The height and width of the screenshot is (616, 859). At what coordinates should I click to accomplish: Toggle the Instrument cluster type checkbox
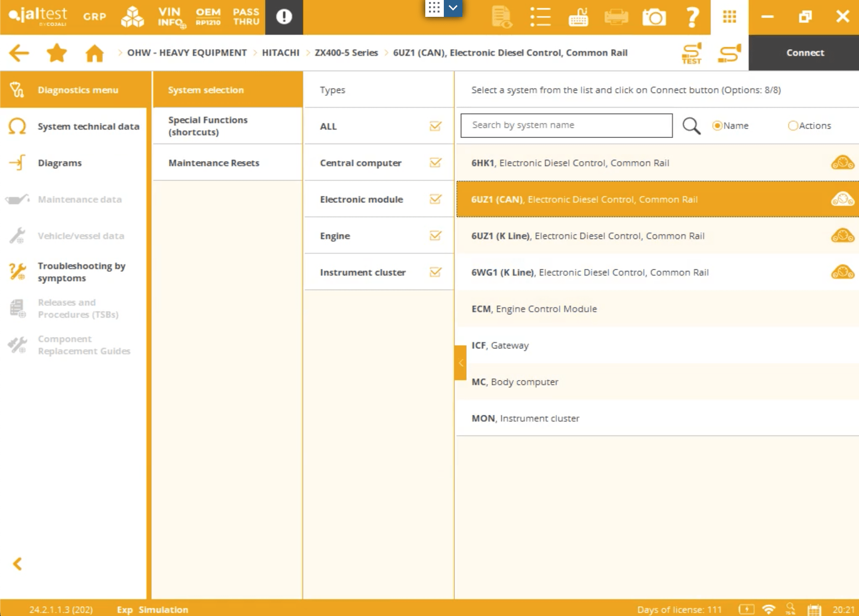[435, 272]
